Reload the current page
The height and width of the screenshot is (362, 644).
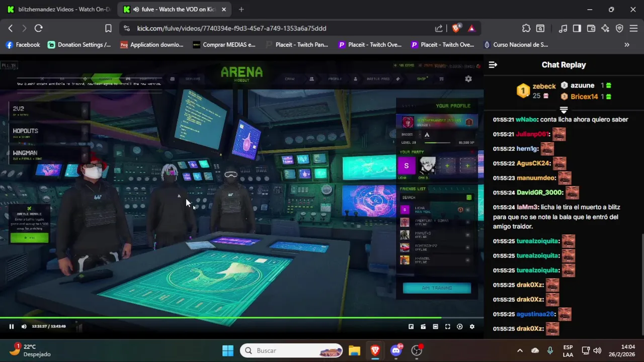38,28
